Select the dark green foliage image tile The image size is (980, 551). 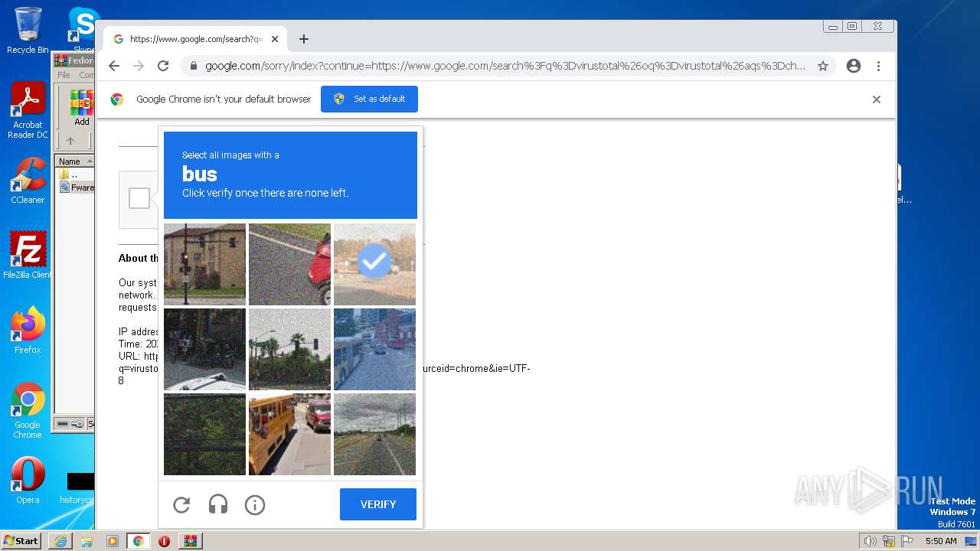(x=204, y=434)
